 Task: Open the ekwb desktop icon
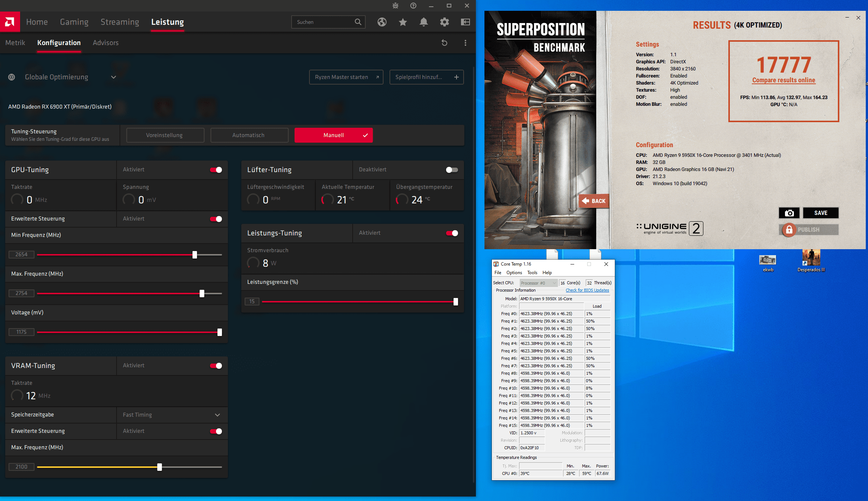tap(768, 263)
